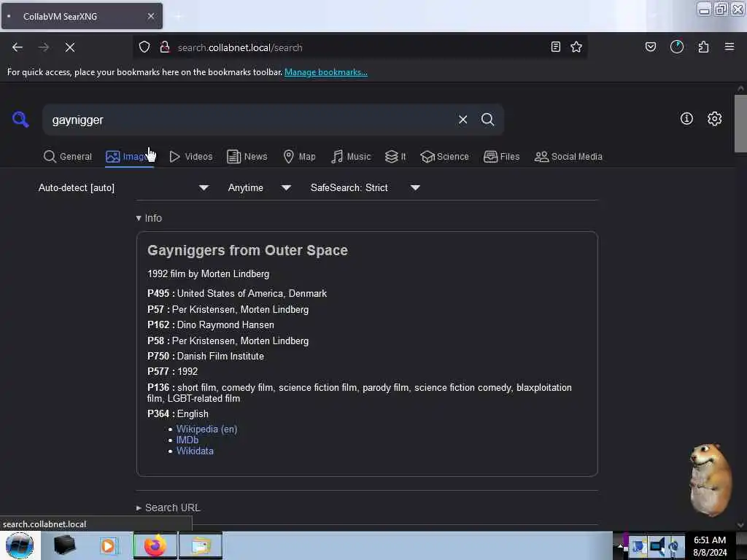Submit search with magnifier button

pyautogui.click(x=487, y=120)
